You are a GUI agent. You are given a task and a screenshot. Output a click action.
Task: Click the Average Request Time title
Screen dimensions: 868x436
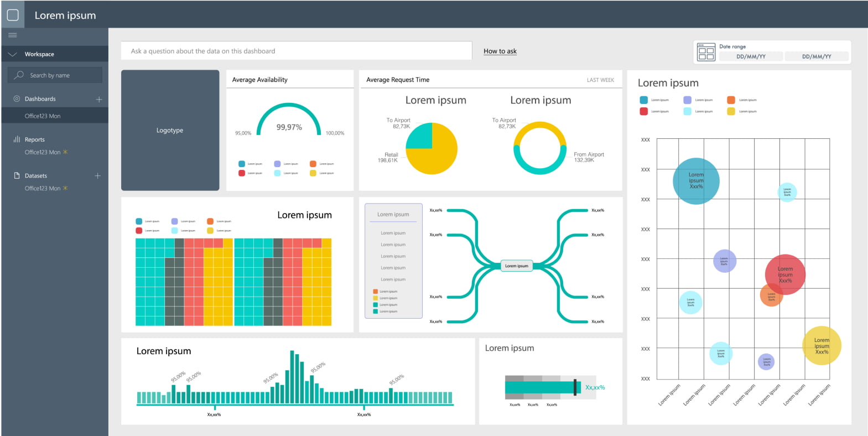tap(398, 80)
